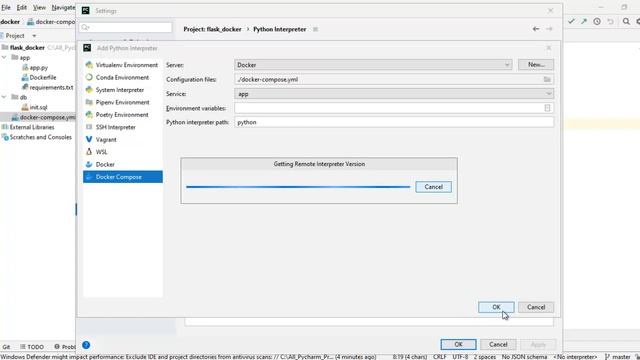Click OK in Add Python Interpreter
The height and width of the screenshot is (360, 640).
click(x=496, y=307)
